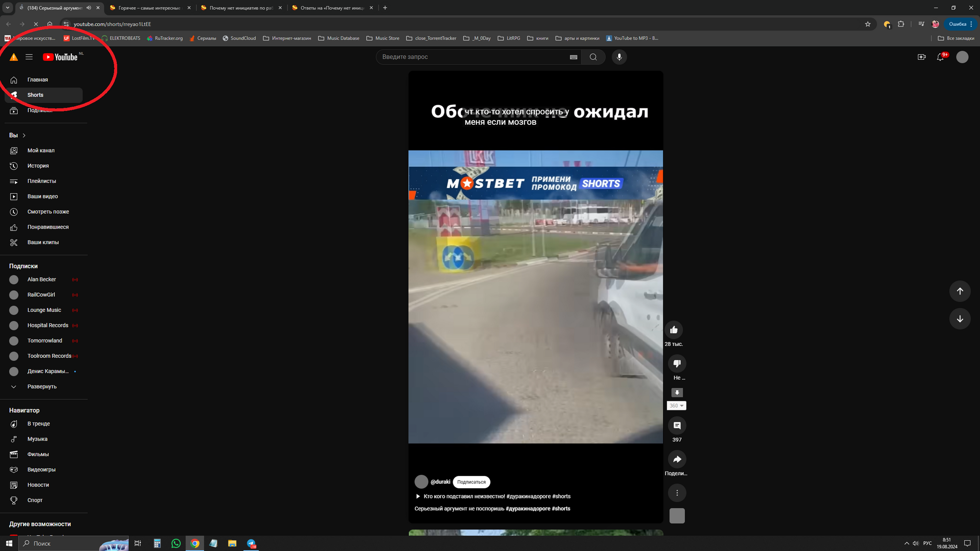Mute the tab via speaker icon
This screenshot has height=551, width=980.
click(x=89, y=8)
